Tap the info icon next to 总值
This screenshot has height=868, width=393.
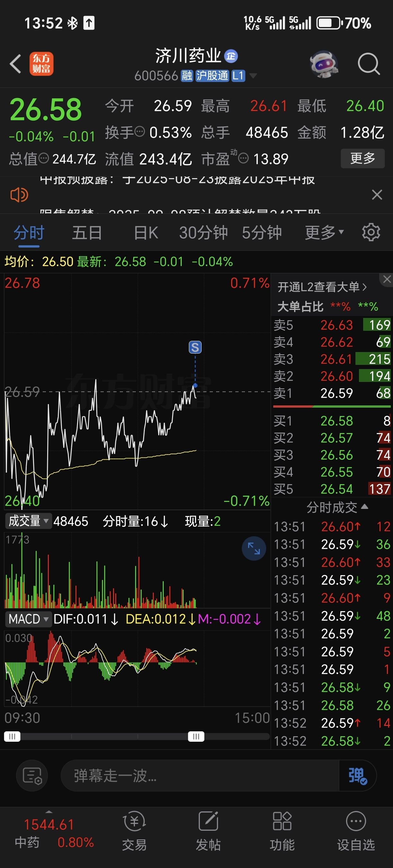pos(43,158)
